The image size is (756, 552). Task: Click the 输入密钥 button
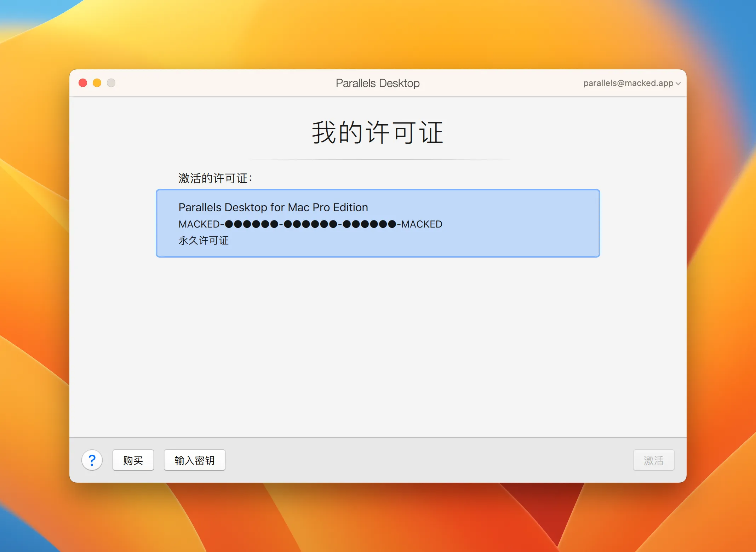point(194,460)
